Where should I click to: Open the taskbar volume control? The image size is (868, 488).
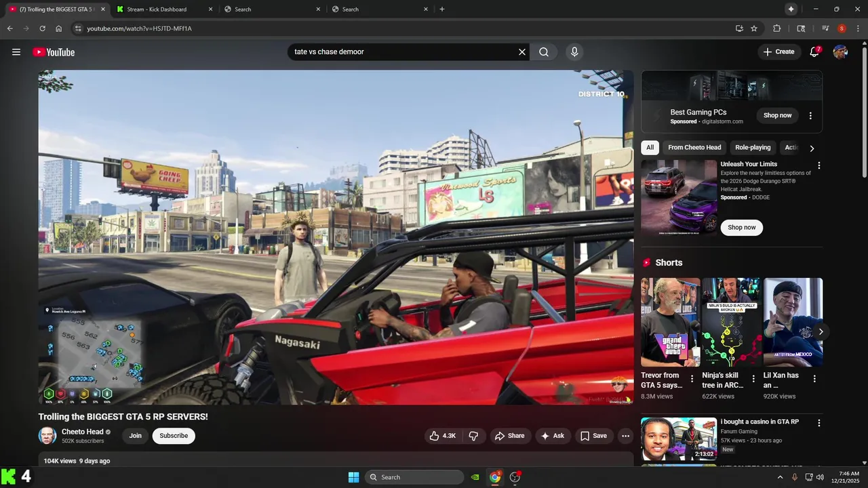pos(820,477)
